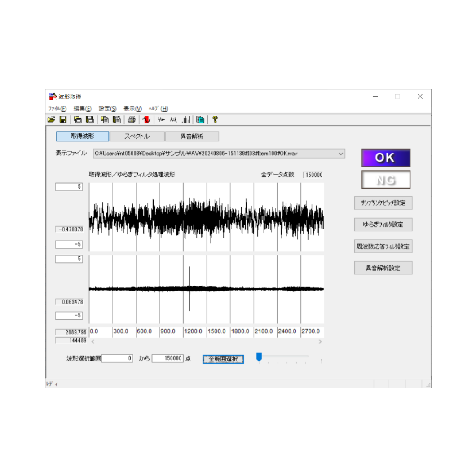Switch to the スペクトル tab
The height and width of the screenshot is (476, 476).
(137, 136)
